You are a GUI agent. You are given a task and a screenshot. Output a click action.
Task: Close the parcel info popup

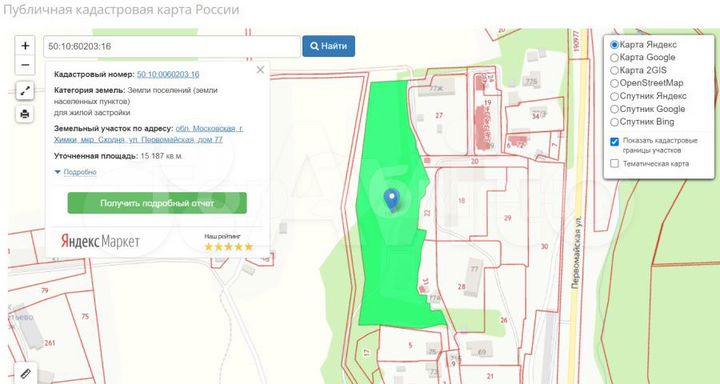coord(260,70)
